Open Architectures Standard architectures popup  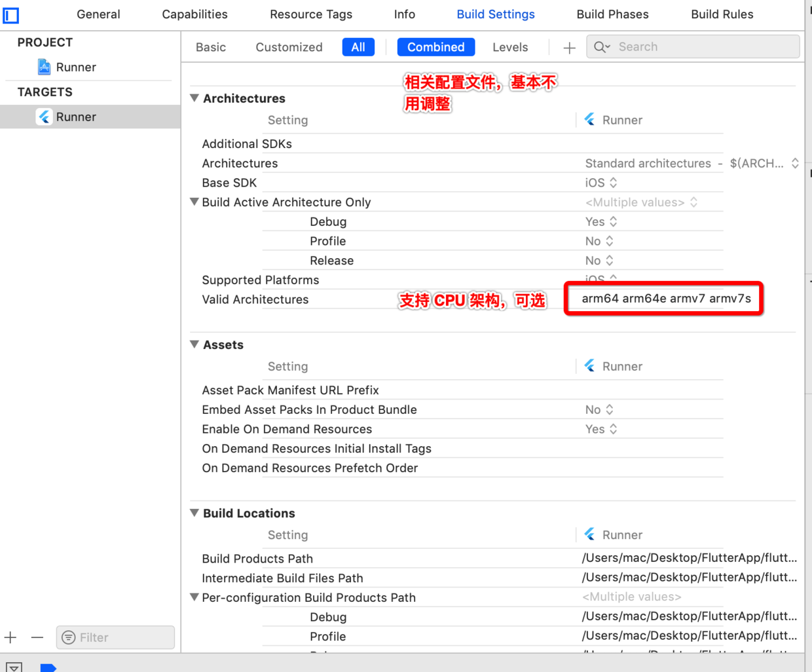692,163
